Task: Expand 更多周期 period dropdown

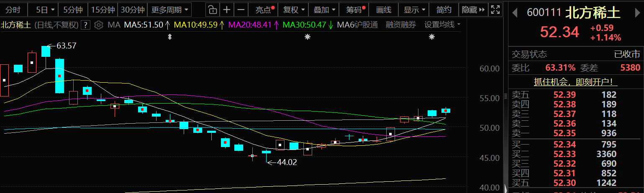Action: click(169, 9)
